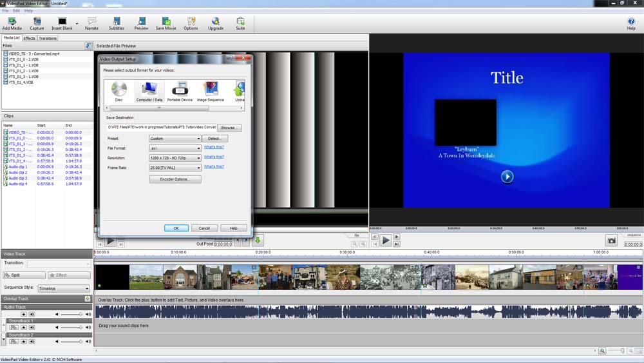The width and height of the screenshot is (644, 363).
Task: Add overlay with the green plus icon
Action: (x=88, y=299)
